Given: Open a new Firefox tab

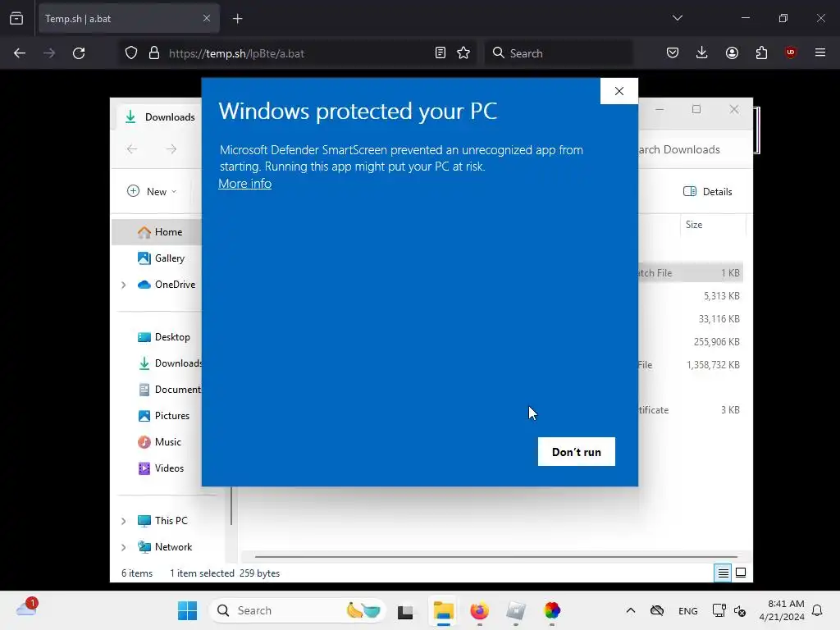Looking at the screenshot, I should pyautogui.click(x=238, y=19).
